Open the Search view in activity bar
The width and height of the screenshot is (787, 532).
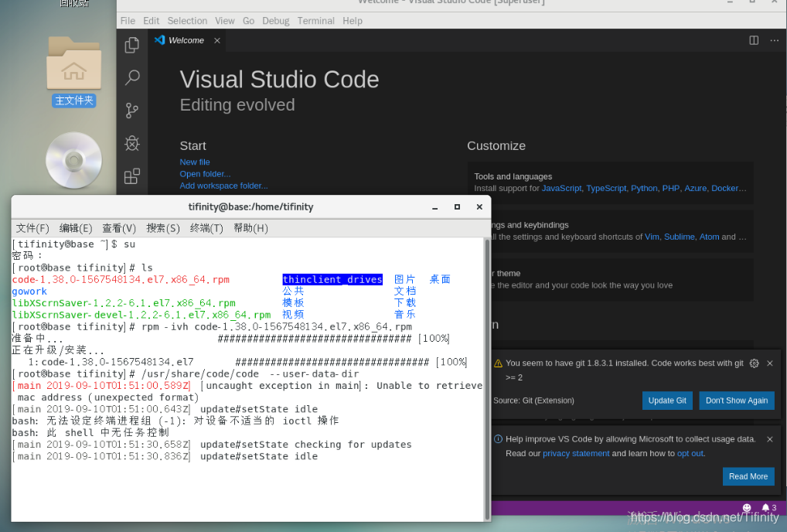[132, 77]
